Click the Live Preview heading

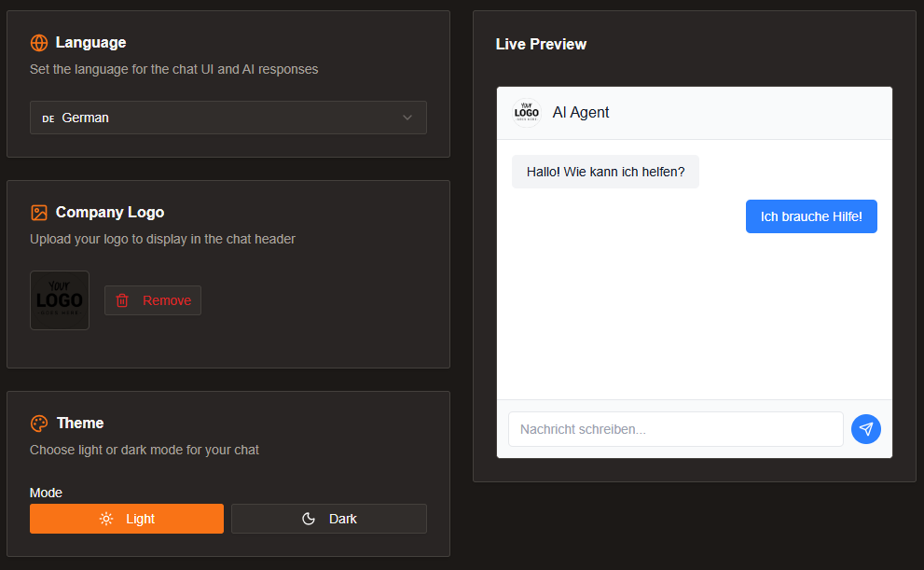(541, 45)
